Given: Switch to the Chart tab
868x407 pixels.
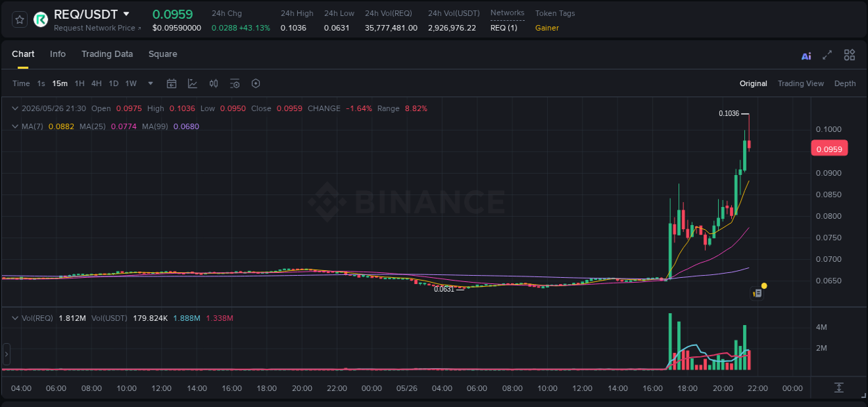Looking at the screenshot, I should 23,54.
